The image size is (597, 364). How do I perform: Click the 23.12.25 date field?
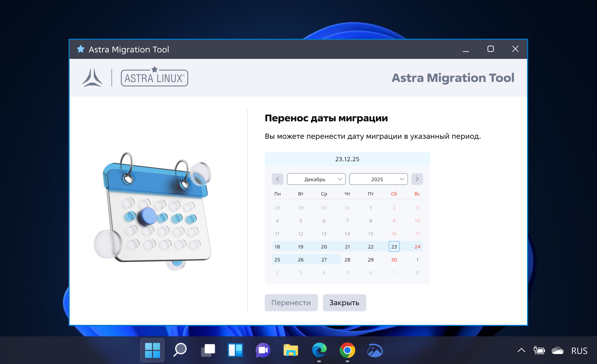[347, 159]
